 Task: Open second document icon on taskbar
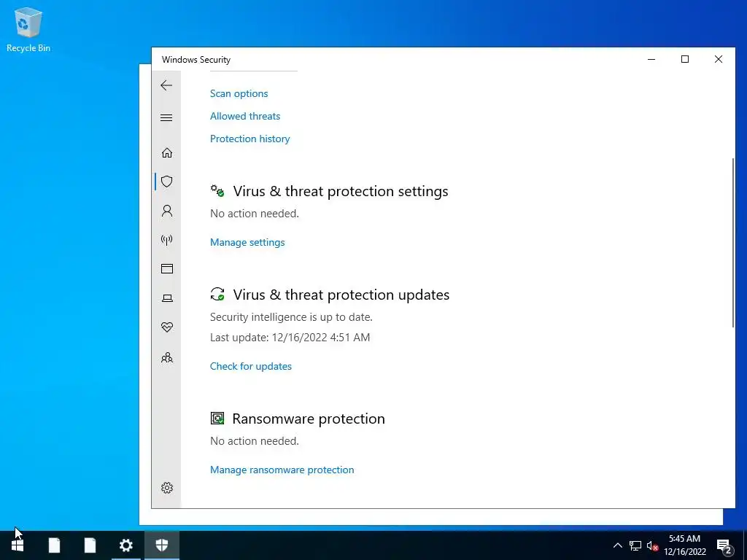point(90,545)
